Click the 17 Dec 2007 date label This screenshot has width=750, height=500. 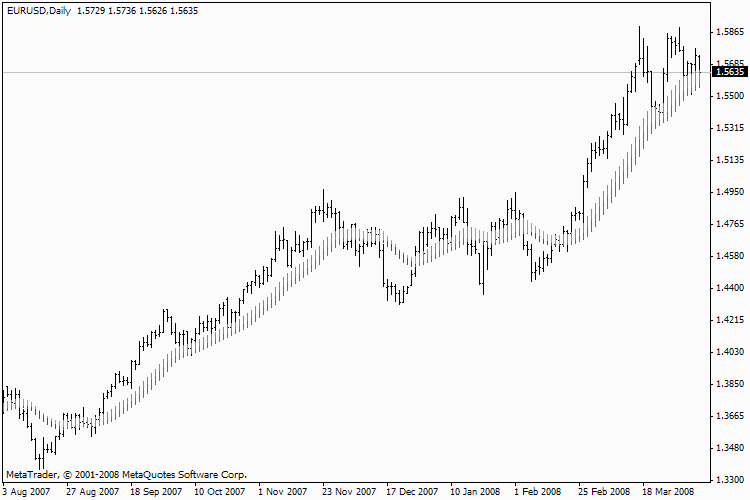(412, 492)
